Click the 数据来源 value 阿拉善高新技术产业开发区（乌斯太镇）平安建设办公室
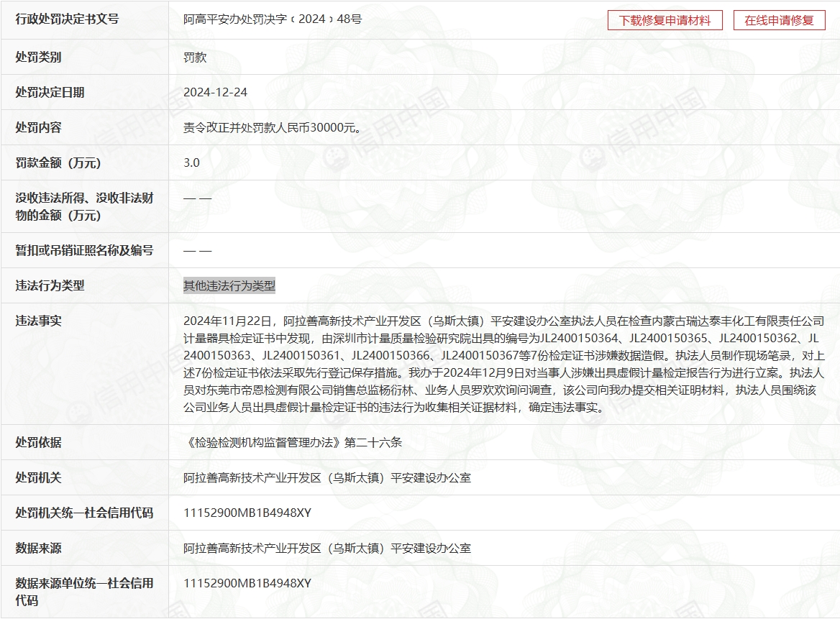The width and height of the screenshot is (840, 619). pyautogui.click(x=327, y=549)
